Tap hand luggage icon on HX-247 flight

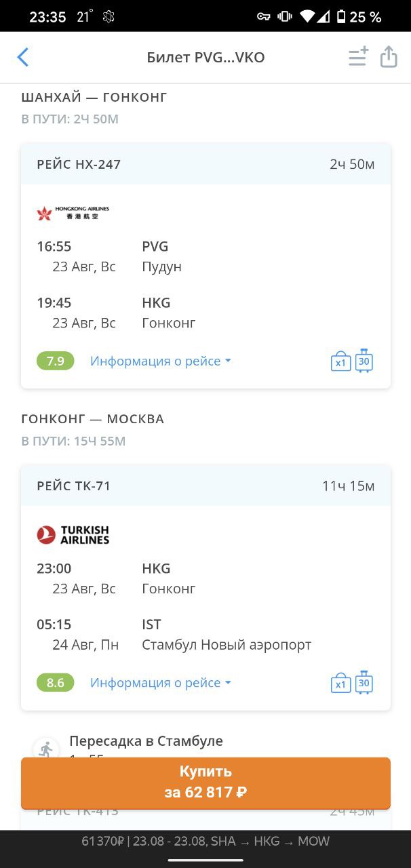tap(340, 361)
